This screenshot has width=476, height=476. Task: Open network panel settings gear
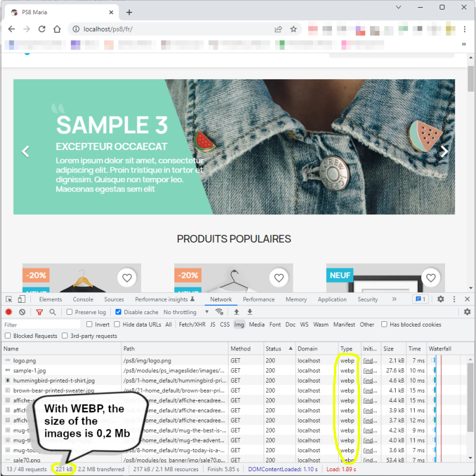467,312
